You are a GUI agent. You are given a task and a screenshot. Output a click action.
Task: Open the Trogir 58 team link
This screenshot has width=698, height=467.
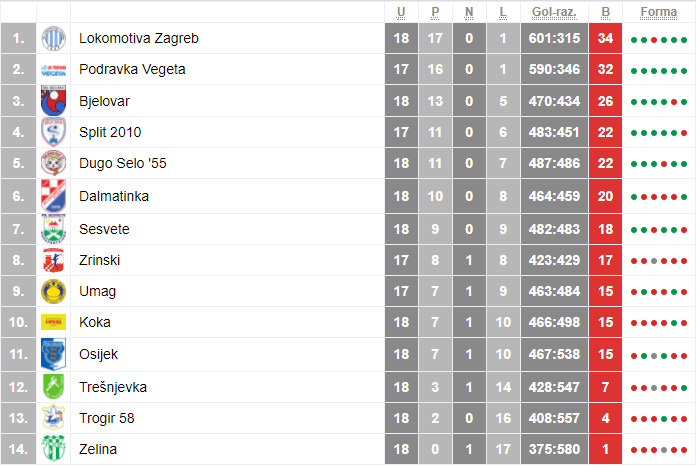coord(106,418)
